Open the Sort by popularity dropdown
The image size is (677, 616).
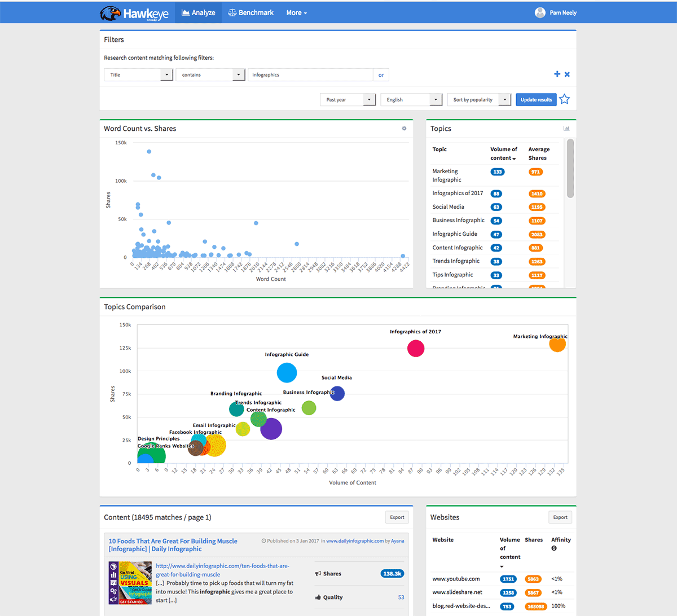pos(479,99)
